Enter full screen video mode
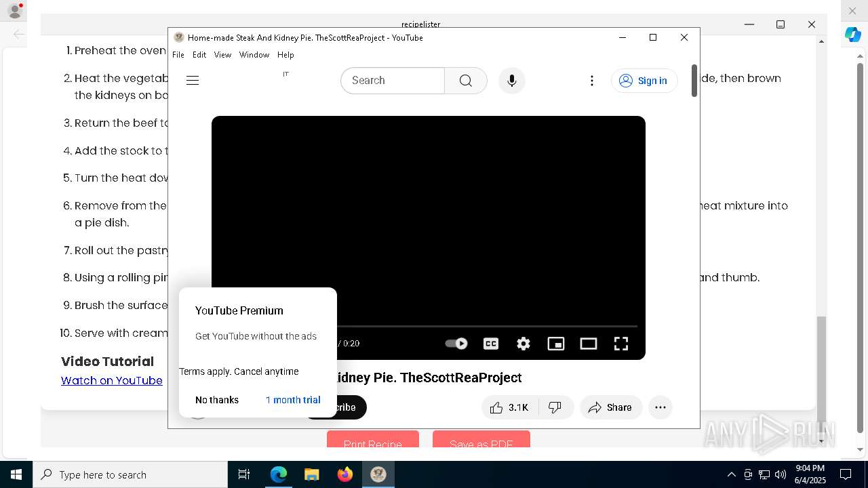The height and width of the screenshot is (488, 868). click(621, 344)
